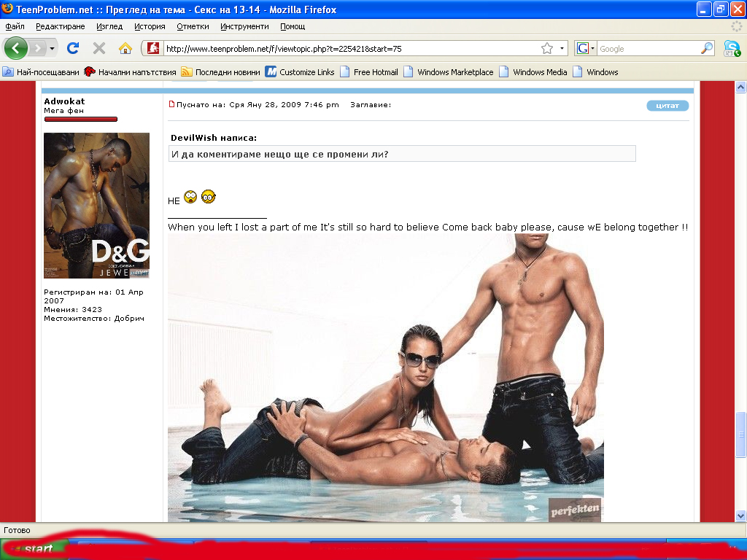Open the Customize Links bookmark
This screenshot has width=747, height=560.
(x=300, y=72)
